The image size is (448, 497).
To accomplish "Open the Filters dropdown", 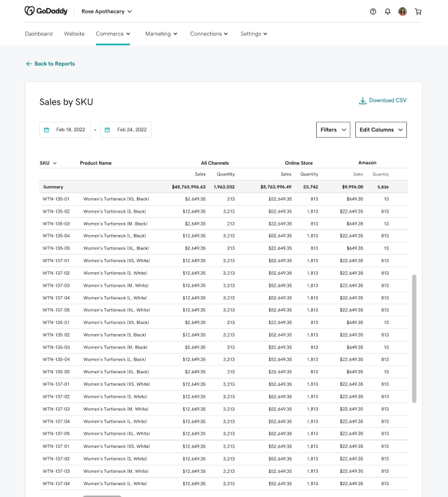I will (x=333, y=129).
